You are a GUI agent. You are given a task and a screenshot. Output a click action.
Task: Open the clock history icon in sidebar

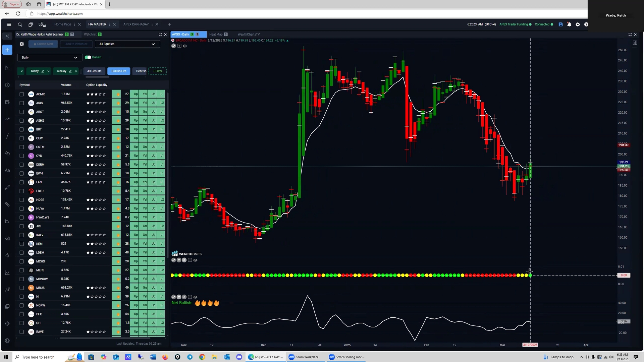click(7, 85)
